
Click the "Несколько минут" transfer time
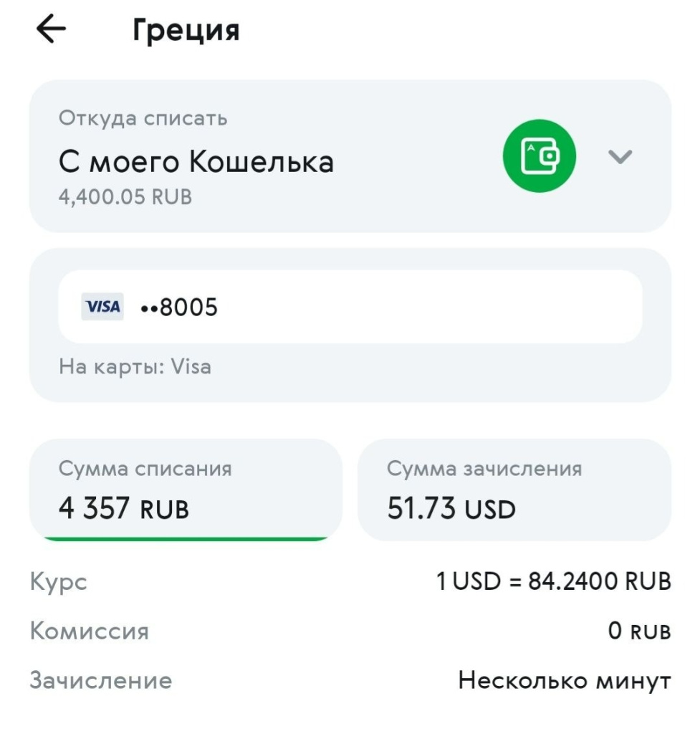(x=565, y=680)
